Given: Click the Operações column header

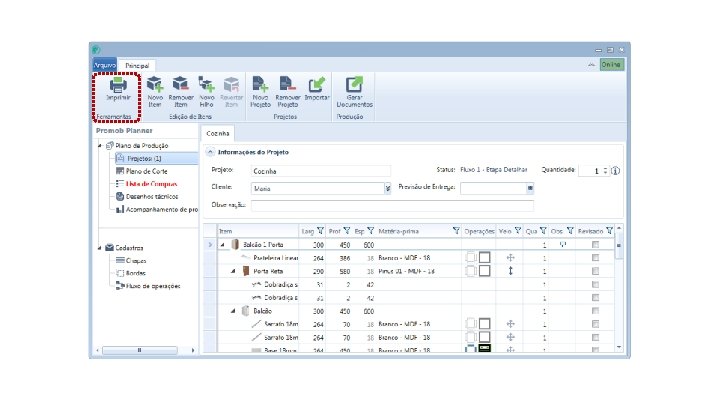Looking at the screenshot, I should point(479,231).
